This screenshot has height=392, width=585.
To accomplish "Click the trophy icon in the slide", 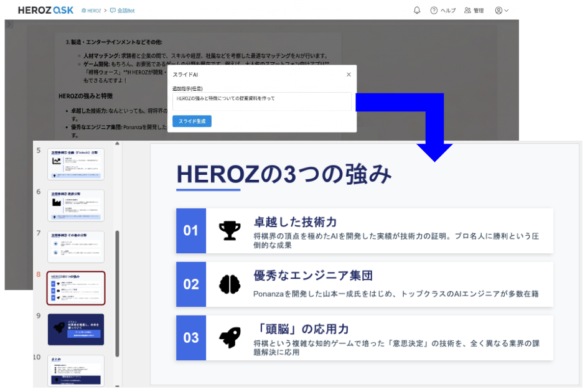I will [230, 230].
